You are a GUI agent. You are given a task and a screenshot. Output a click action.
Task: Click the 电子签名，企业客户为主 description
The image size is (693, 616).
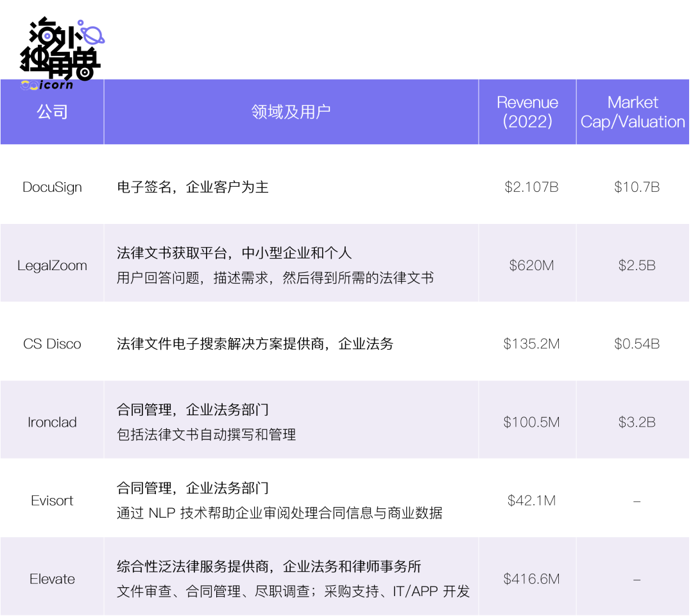pyautogui.click(x=193, y=187)
